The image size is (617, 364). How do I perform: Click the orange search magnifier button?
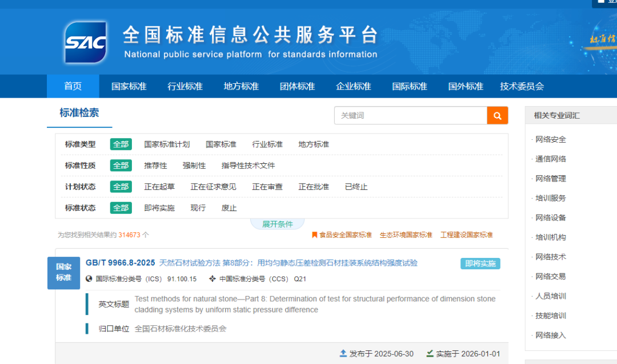click(x=498, y=116)
